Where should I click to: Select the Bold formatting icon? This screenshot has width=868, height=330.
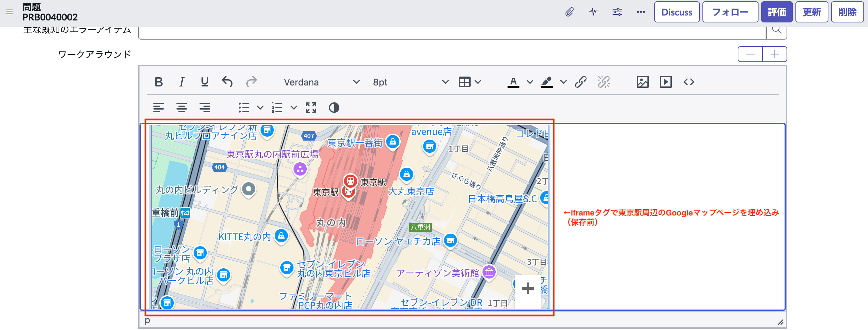[159, 82]
